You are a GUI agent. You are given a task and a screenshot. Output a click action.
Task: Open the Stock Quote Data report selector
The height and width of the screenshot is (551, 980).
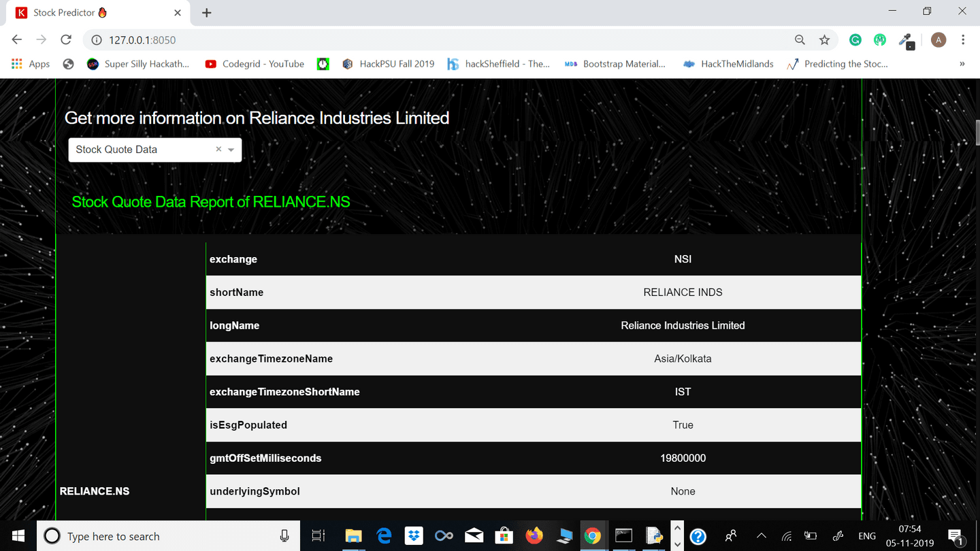155,150
